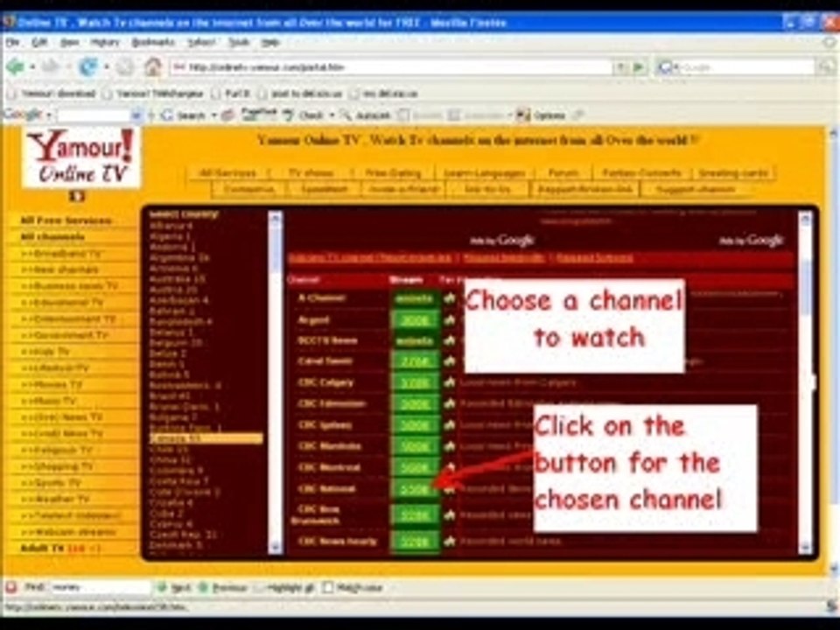Open the Tools menu
This screenshot has width=840, height=630.
pos(239,42)
